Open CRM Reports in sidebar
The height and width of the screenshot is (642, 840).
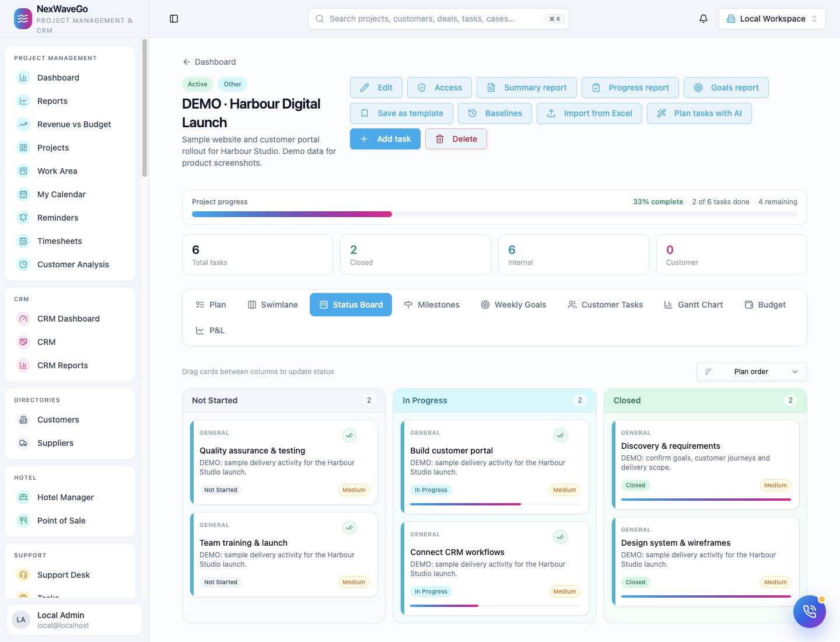click(70, 365)
